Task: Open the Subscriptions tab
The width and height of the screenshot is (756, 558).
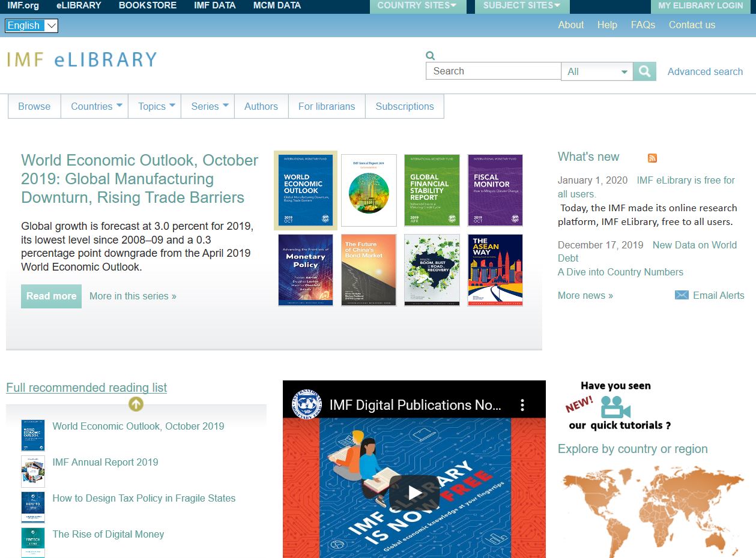Action: (x=405, y=106)
